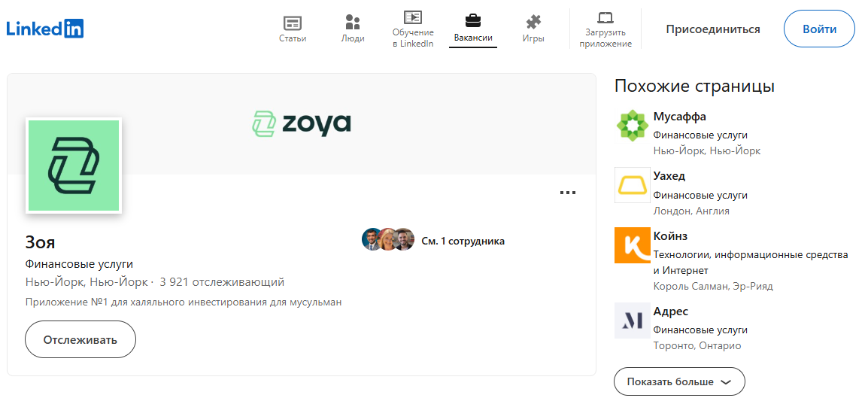Click the Нью-Йорк, Нью-Йорк location under Зоя

pos(87,282)
